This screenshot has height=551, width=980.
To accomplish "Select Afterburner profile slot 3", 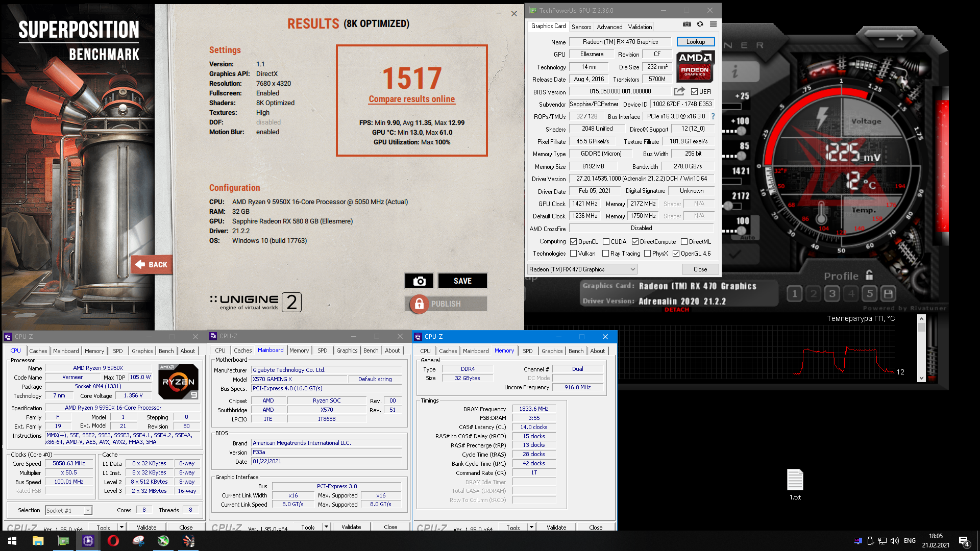I will click(832, 294).
